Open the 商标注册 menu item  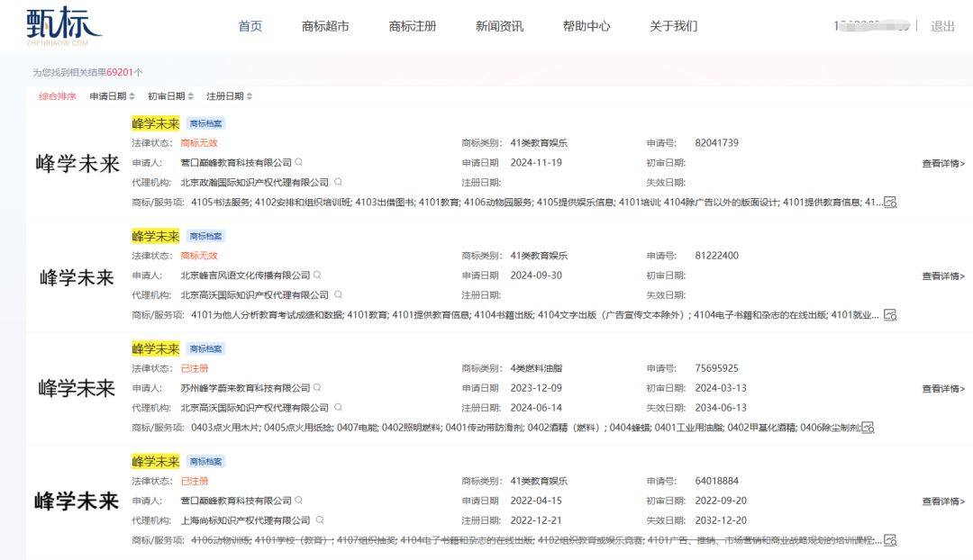tap(412, 26)
